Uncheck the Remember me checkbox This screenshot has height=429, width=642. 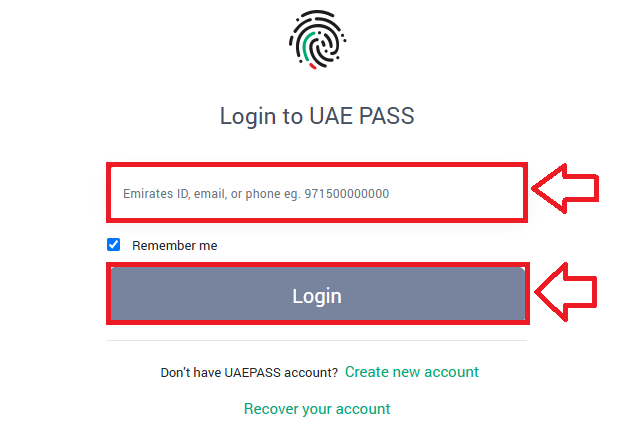coord(114,245)
